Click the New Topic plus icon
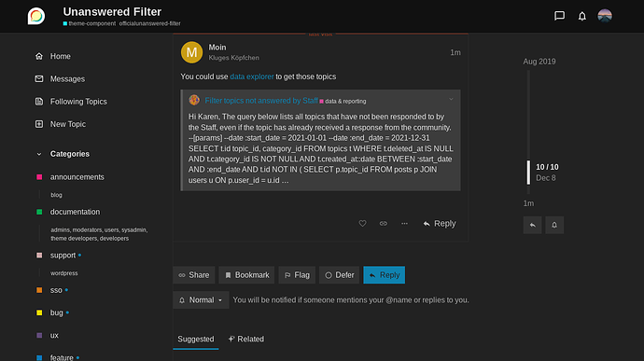The image size is (644, 361). 39,124
